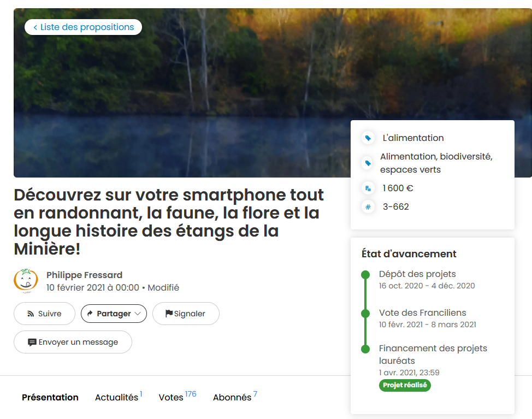Viewport: 532px width, 419px height.
Task: Click the Projet réalisé status badge
Action: pos(405,385)
